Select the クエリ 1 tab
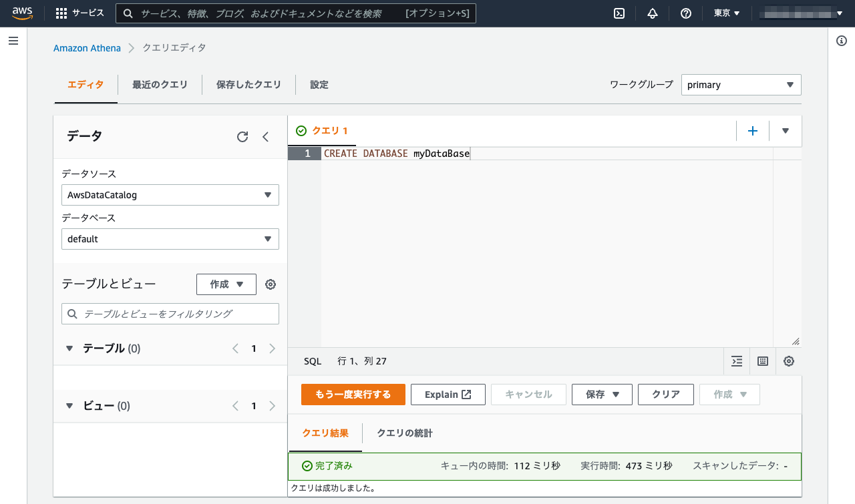This screenshot has height=504, width=855. tap(322, 131)
